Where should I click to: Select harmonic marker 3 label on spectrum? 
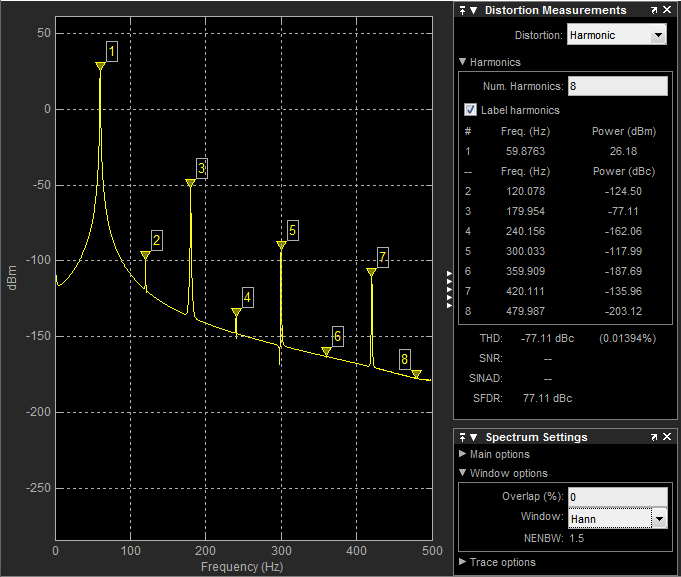[201, 168]
